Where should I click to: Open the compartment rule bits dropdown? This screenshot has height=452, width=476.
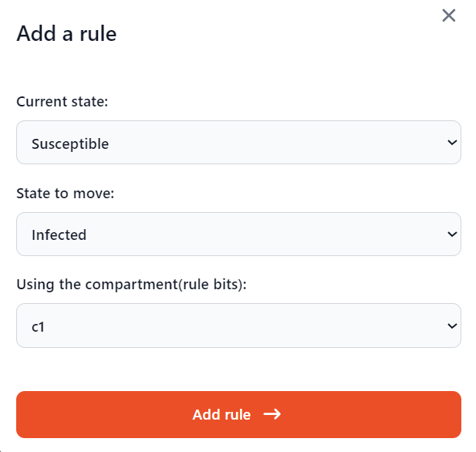pos(238,326)
